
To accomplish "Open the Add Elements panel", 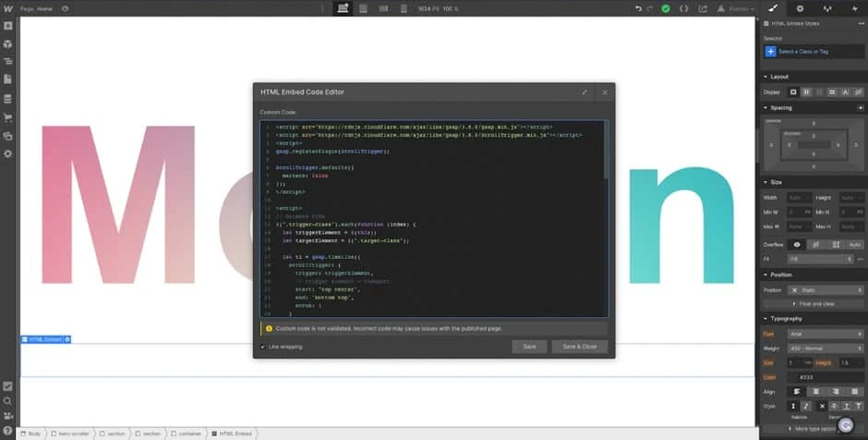I will pos(7,27).
